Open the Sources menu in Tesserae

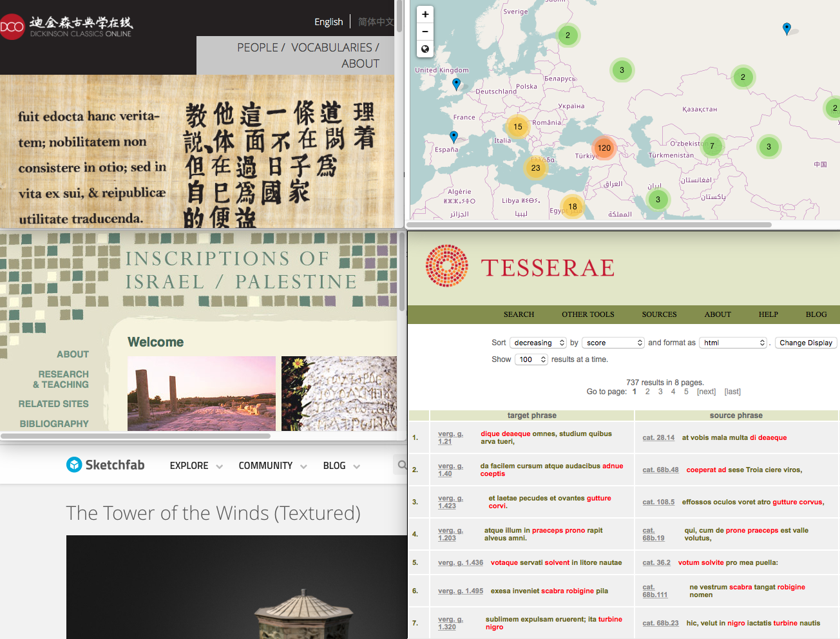[x=659, y=314]
